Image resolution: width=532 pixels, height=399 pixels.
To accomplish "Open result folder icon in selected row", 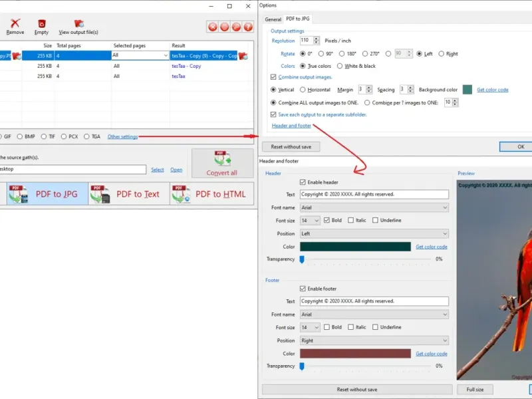I will 243,56.
